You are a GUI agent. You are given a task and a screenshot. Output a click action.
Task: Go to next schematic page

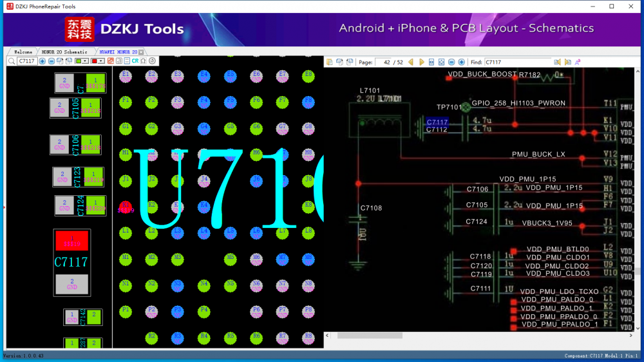click(x=422, y=62)
